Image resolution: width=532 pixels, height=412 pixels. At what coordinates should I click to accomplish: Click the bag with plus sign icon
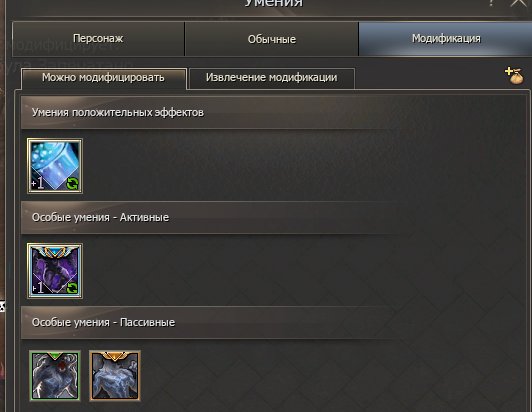pos(514,75)
